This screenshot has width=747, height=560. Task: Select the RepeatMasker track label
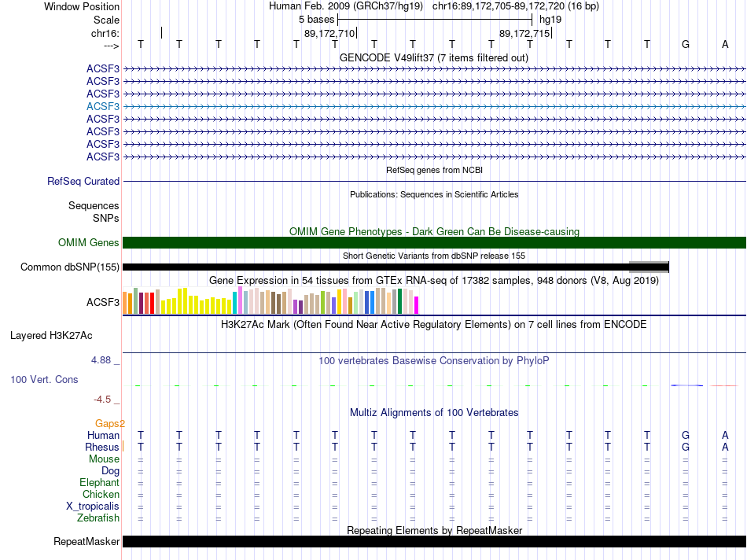tap(86, 541)
